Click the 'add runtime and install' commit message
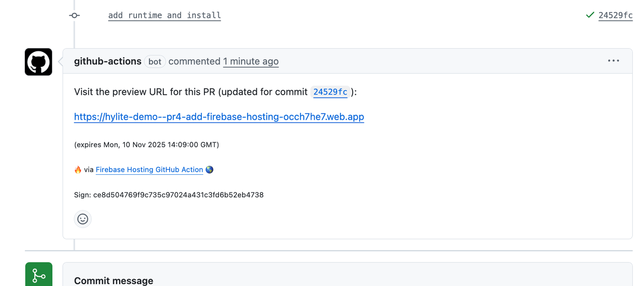Viewport: 644px width, 286px height. click(x=164, y=15)
